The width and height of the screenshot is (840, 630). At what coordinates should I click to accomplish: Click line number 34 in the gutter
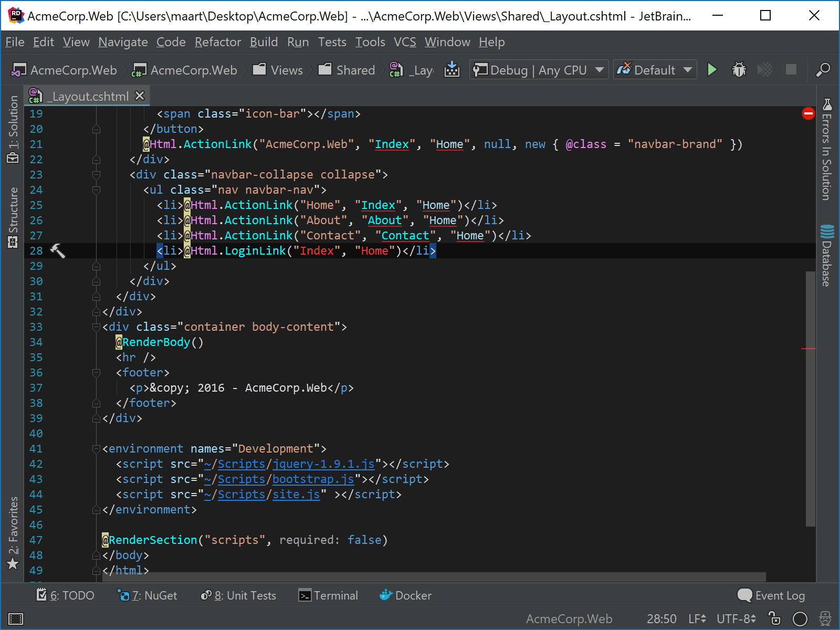click(36, 342)
